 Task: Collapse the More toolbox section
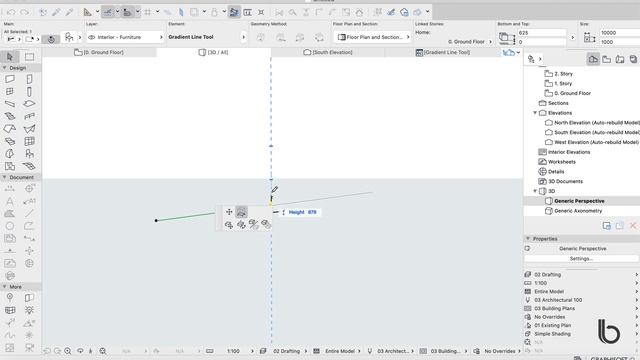(x=5, y=287)
